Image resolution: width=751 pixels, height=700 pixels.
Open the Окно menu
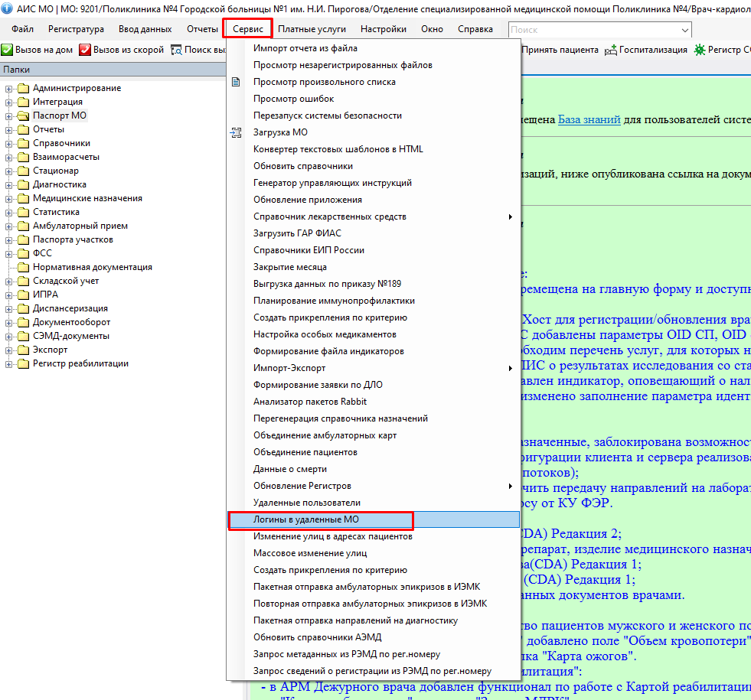[432, 29]
